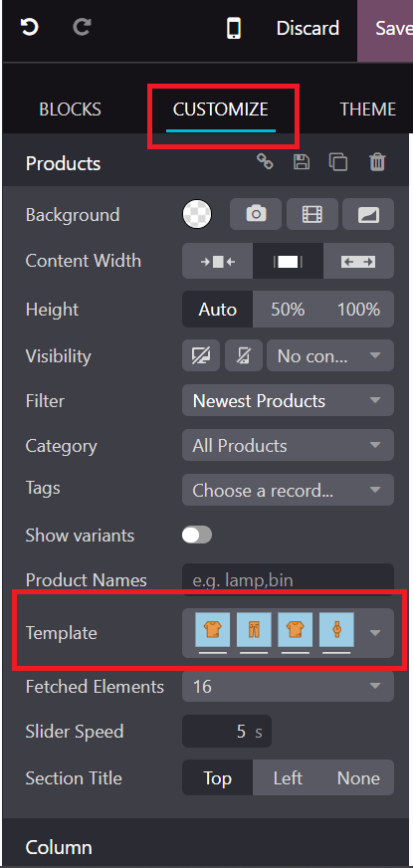Click the undo arrow icon

tap(29, 27)
